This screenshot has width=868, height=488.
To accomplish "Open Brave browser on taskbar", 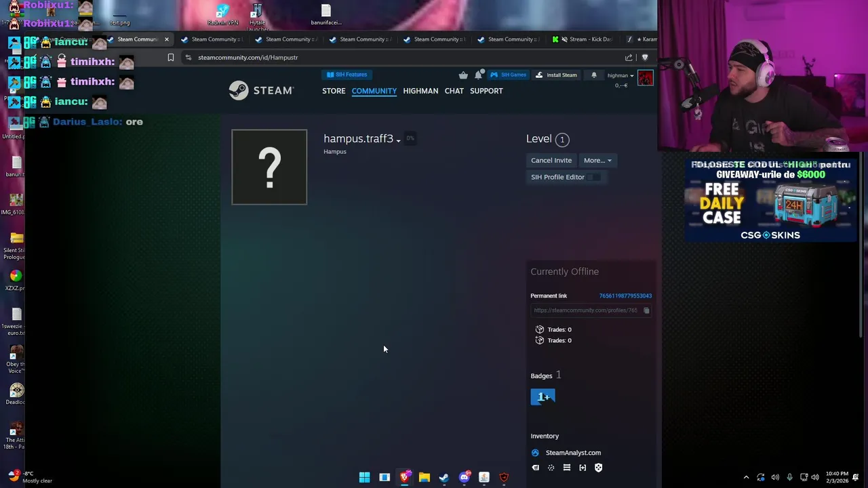I will tap(404, 477).
